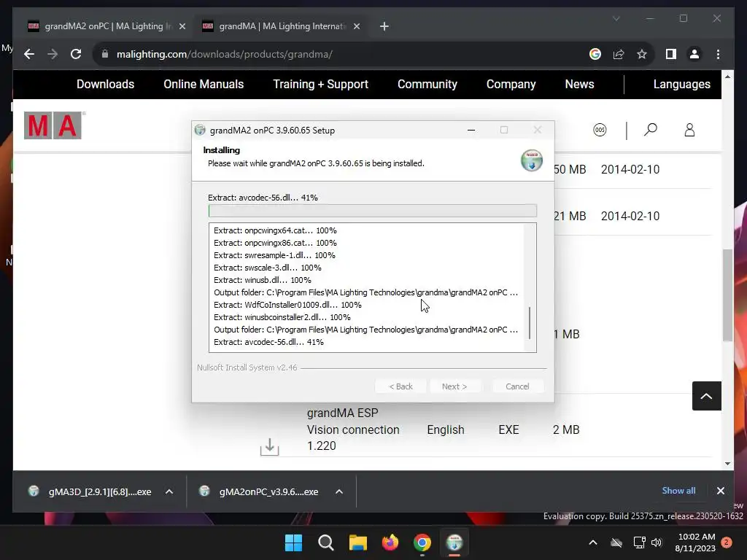Click the installation progress bar
The image size is (747, 560).
click(373, 211)
